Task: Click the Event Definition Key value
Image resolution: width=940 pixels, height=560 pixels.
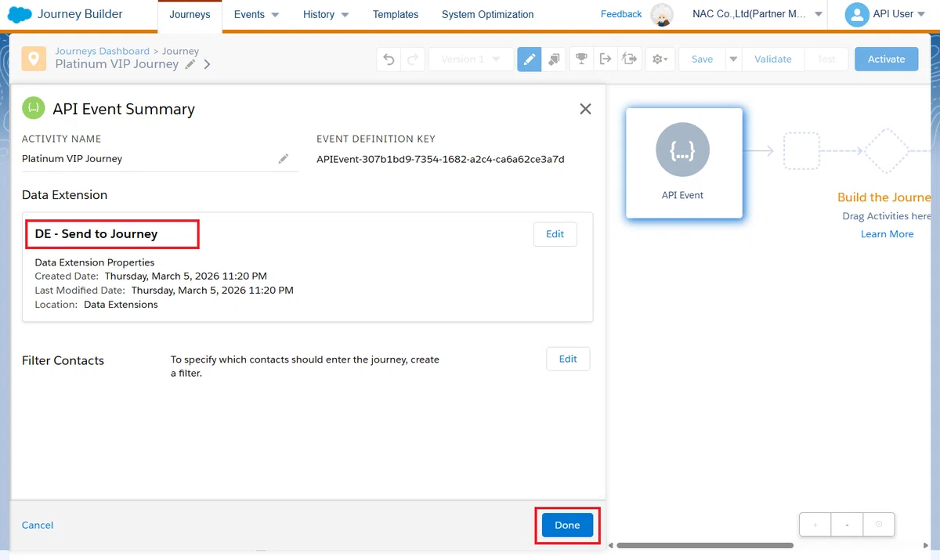Action: [440, 159]
